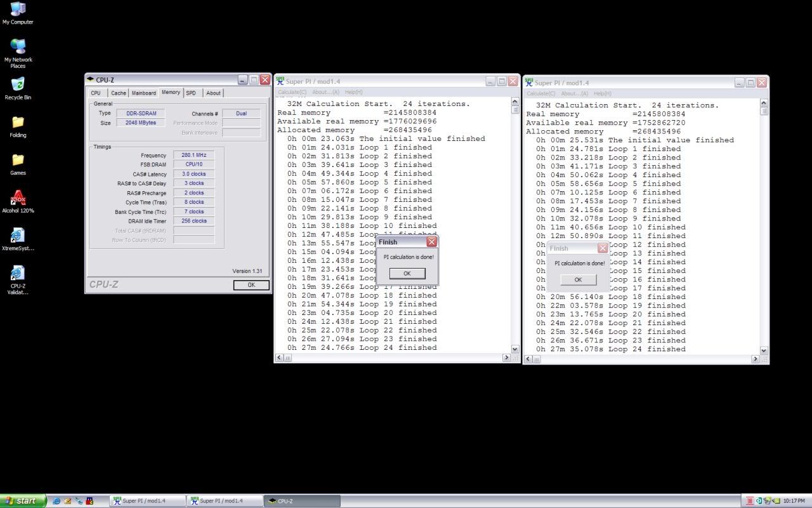Screen dimensions: 812x508
Task: Open About...(A) menu in left Super PI
Action: 325,92
